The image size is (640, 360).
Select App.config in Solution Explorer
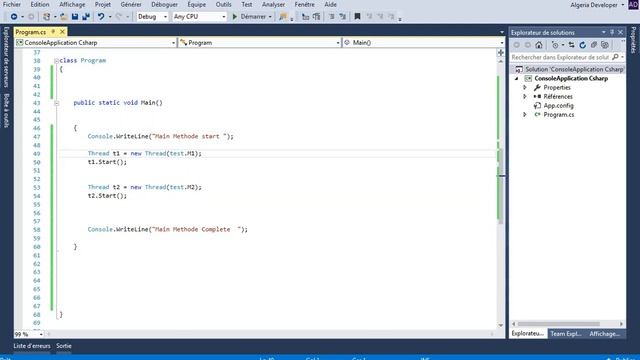(558, 106)
